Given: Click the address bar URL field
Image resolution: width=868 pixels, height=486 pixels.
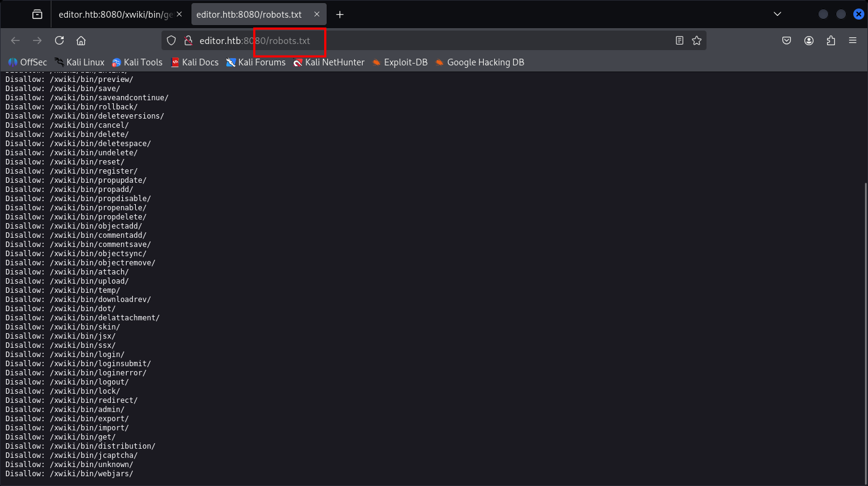Looking at the screenshot, I should click(x=428, y=40).
